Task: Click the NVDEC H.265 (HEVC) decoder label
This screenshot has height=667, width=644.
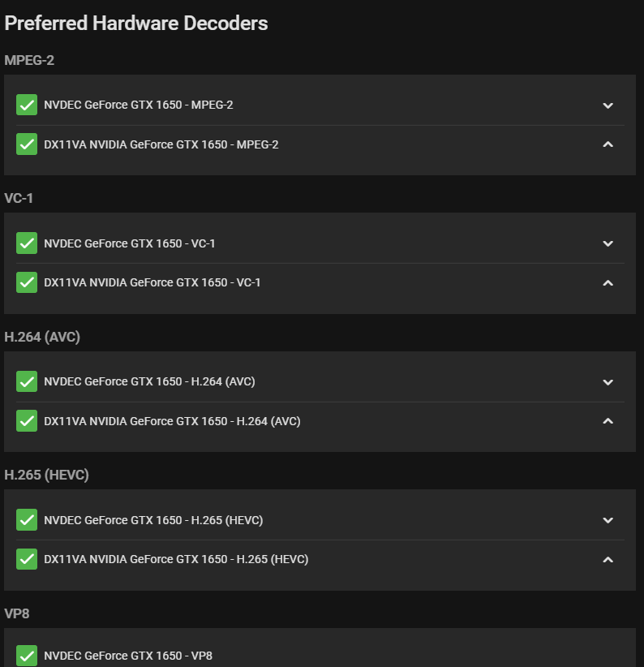Action: 153,520
